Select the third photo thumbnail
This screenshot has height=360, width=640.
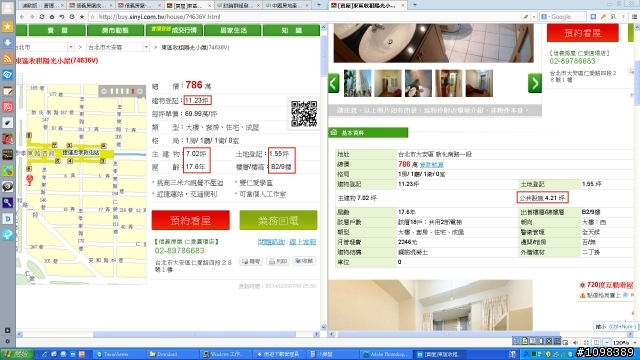point(418,83)
